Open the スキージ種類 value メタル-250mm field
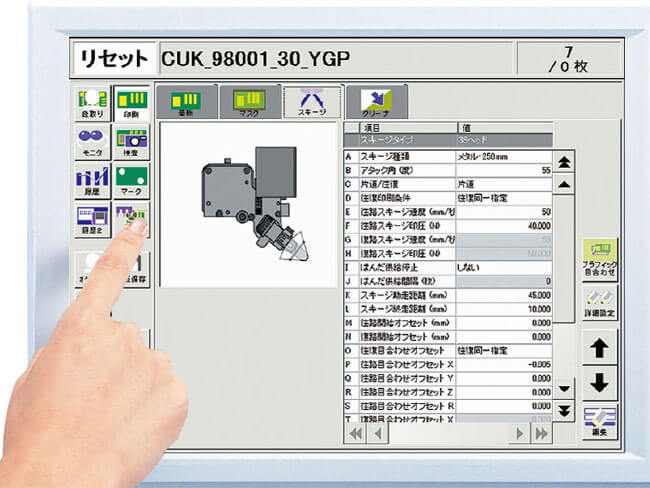The image size is (650, 488). tap(503, 157)
